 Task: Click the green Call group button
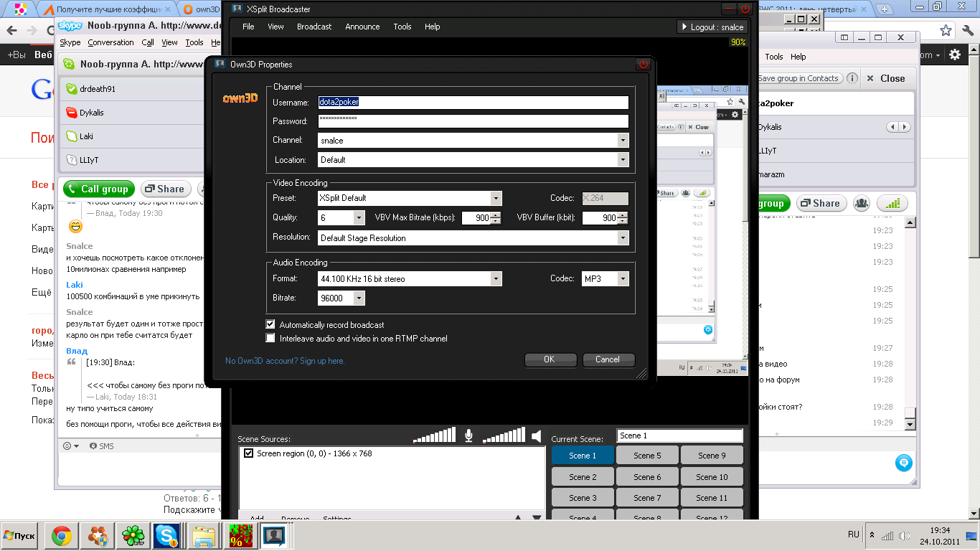pyautogui.click(x=99, y=189)
